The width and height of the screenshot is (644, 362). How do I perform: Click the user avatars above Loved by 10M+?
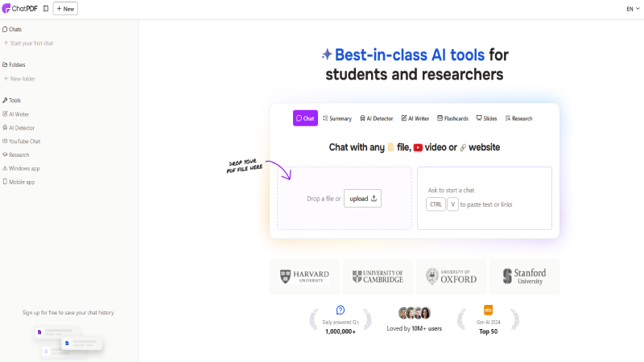pos(415,313)
